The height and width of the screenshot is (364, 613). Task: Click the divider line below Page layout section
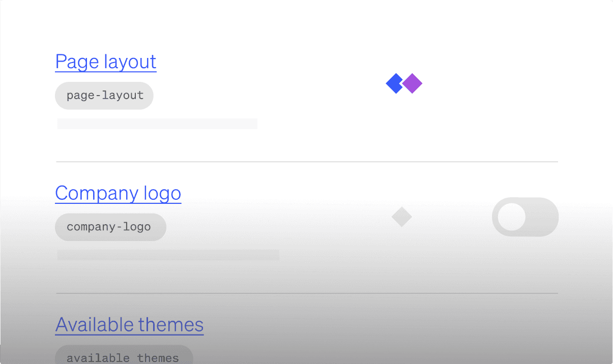pos(307,162)
